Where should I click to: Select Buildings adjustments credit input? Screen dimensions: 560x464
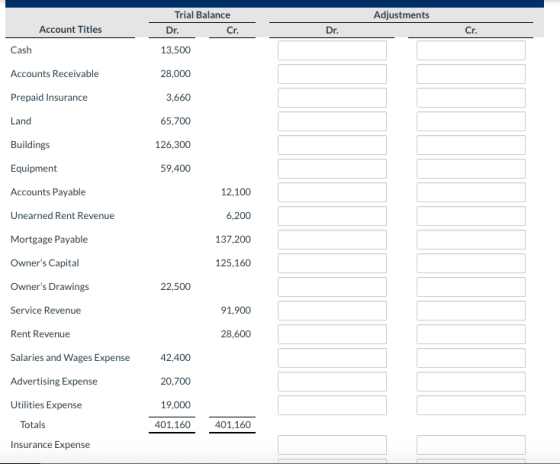click(x=471, y=145)
